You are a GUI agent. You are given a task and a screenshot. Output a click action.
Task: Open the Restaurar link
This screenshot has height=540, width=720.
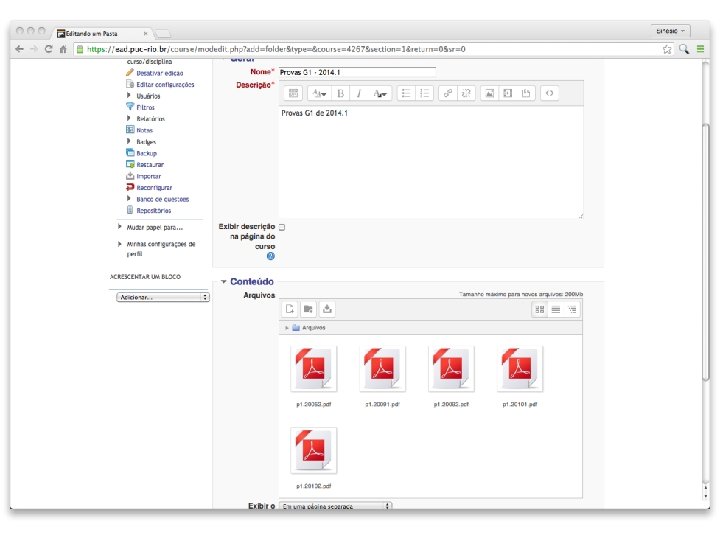point(150,164)
